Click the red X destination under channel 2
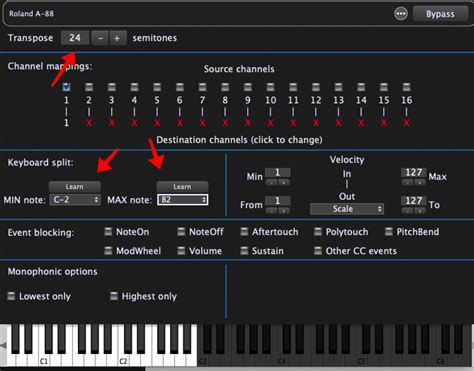474x371 pixels. pyautogui.click(x=89, y=123)
